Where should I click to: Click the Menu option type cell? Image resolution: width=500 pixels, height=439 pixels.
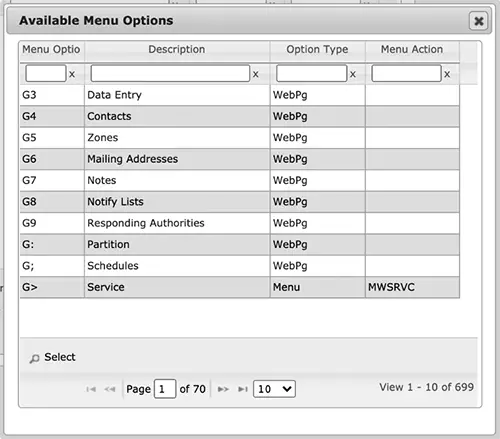318,287
